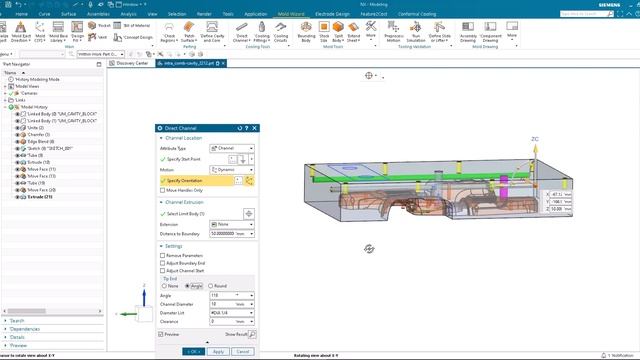Select the Pocket tool
This screenshot has height=360, width=640.
[99, 25]
